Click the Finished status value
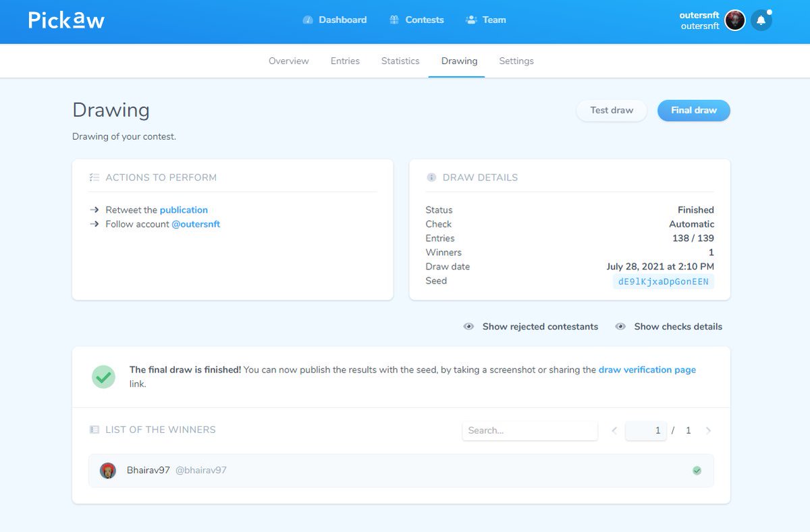This screenshot has height=532, width=810. 696,210
